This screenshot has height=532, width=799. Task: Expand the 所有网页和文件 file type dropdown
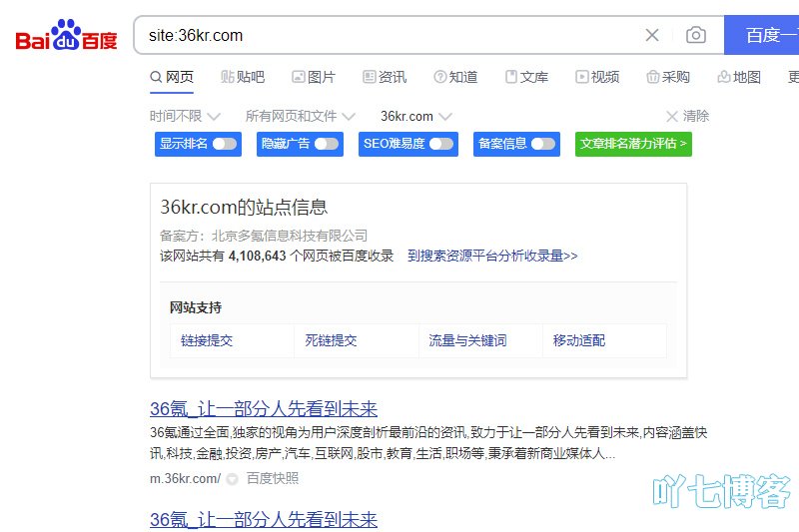[x=301, y=116]
